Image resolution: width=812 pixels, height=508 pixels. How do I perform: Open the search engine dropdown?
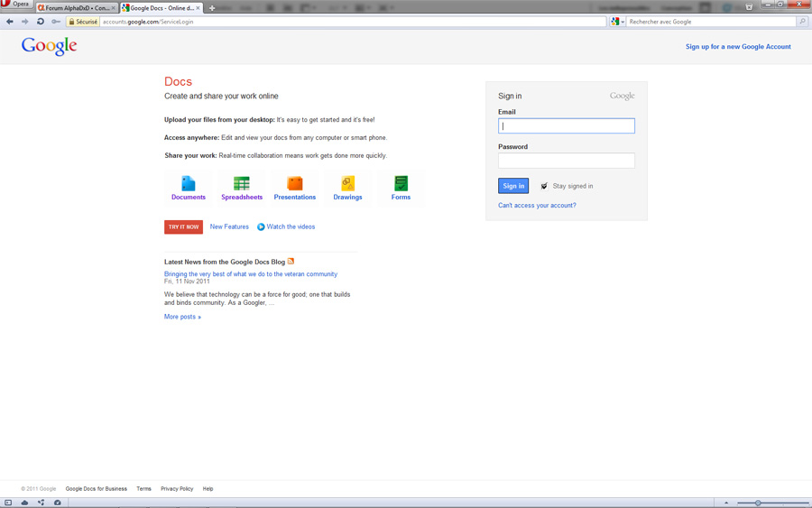(x=617, y=22)
